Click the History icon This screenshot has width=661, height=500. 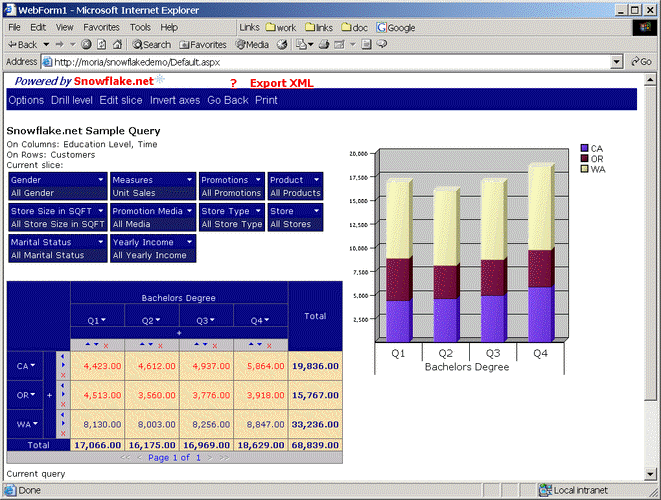point(282,44)
